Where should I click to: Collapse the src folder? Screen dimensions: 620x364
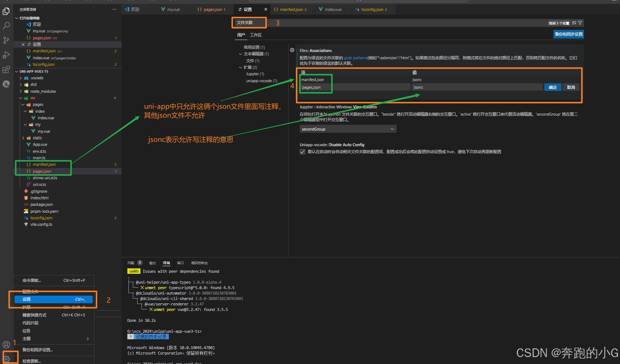(x=21, y=98)
